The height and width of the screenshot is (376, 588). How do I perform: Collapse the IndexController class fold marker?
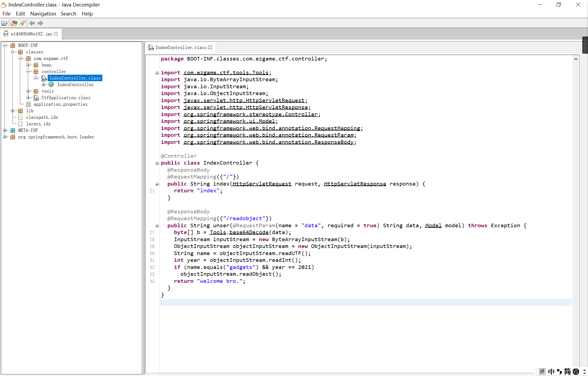(157, 163)
